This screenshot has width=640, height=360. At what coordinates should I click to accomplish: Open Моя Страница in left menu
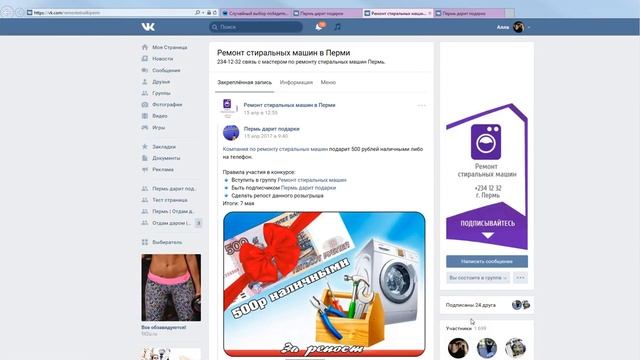170,47
